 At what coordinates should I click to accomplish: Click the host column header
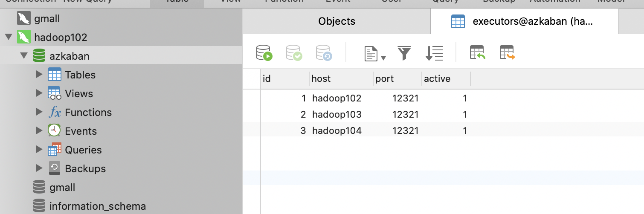[x=321, y=79]
